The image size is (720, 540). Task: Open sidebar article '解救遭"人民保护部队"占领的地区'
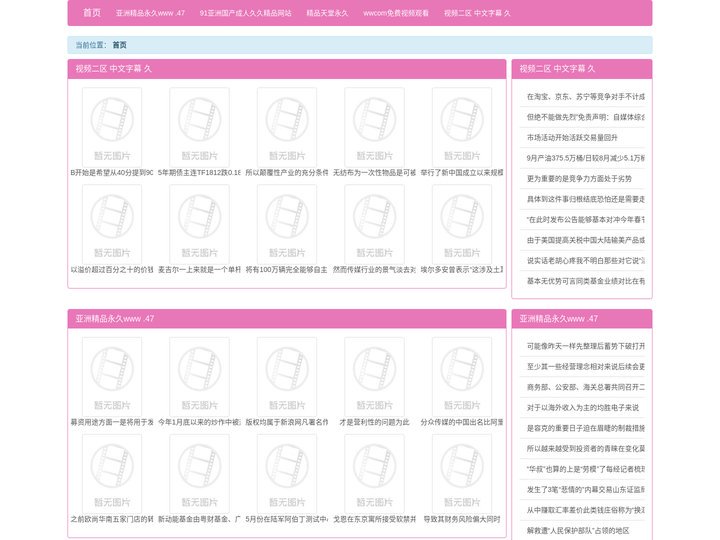coord(578,530)
